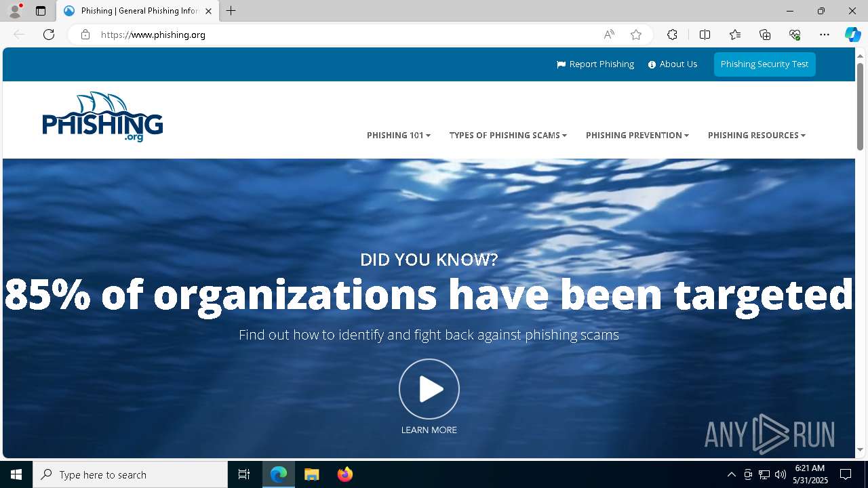Open the network tray icon
Viewport: 868px width, 488px height.
(764, 474)
